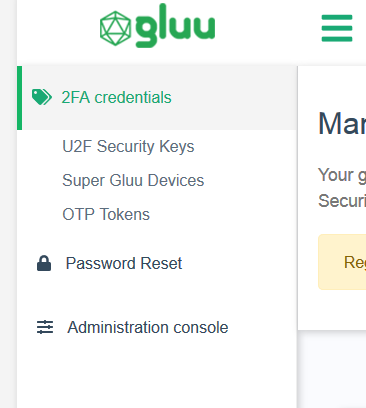Screen dimensions: 366x408
Task: Open the Administration console link
Action: pos(148,327)
